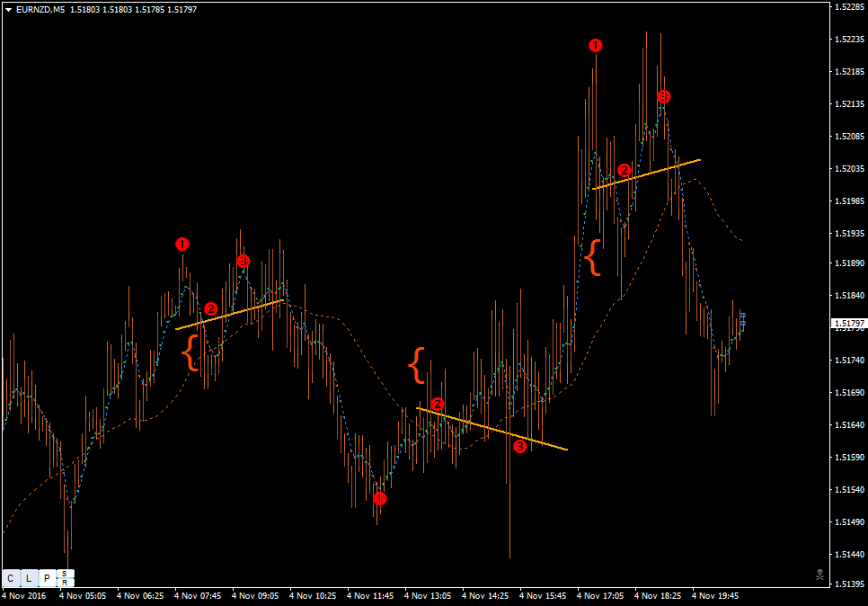The image size is (868, 606).
Task: Click the current price label 1.51797
Action: [x=849, y=323]
